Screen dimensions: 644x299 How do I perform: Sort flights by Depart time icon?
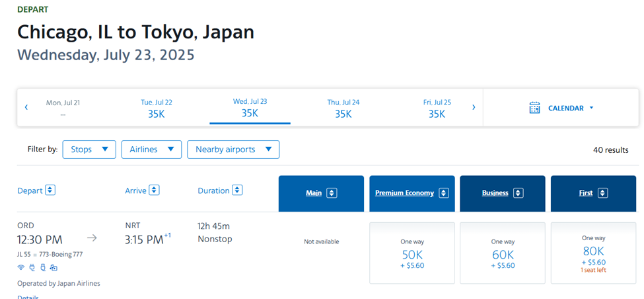[x=50, y=191]
